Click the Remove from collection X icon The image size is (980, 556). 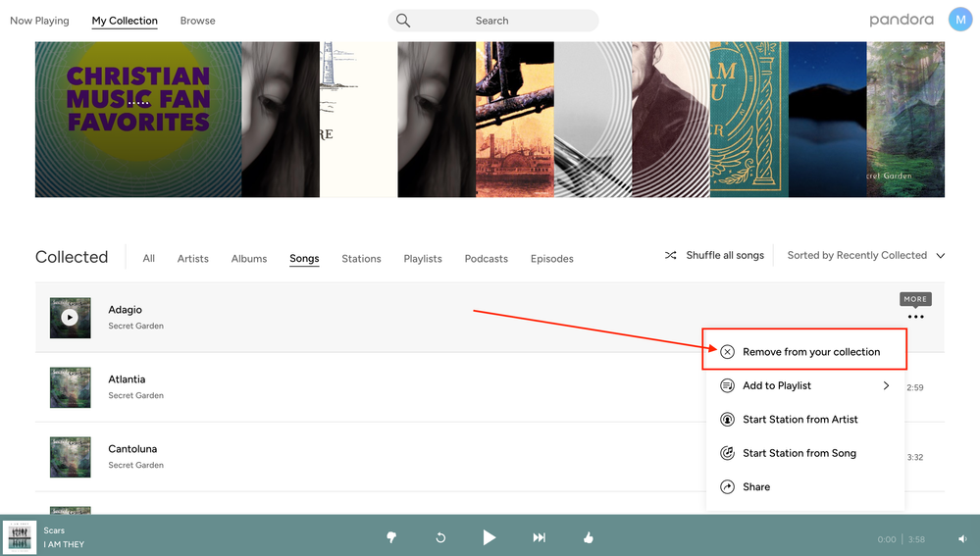point(727,352)
